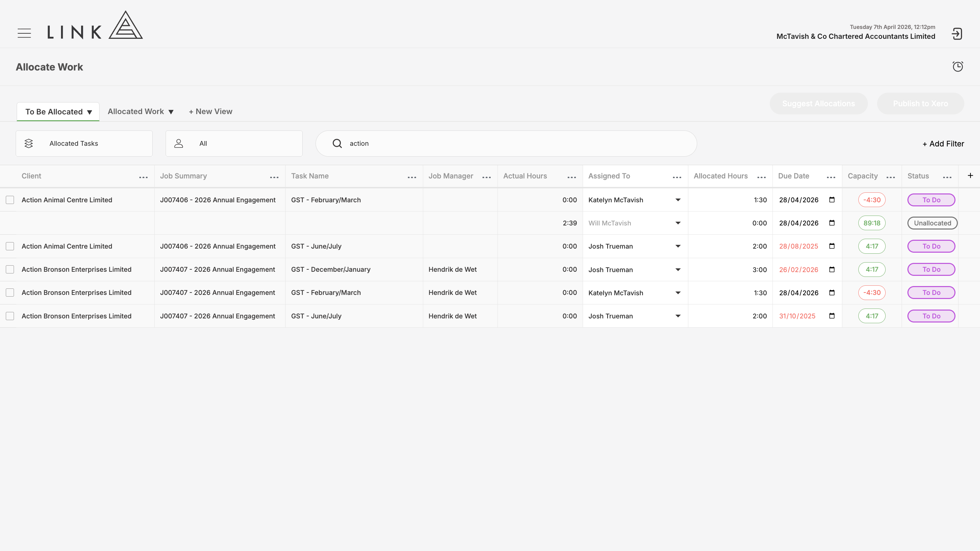Open assignee dropdown for Bronson December/January row
This screenshot has height=551, width=980.
click(677, 270)
